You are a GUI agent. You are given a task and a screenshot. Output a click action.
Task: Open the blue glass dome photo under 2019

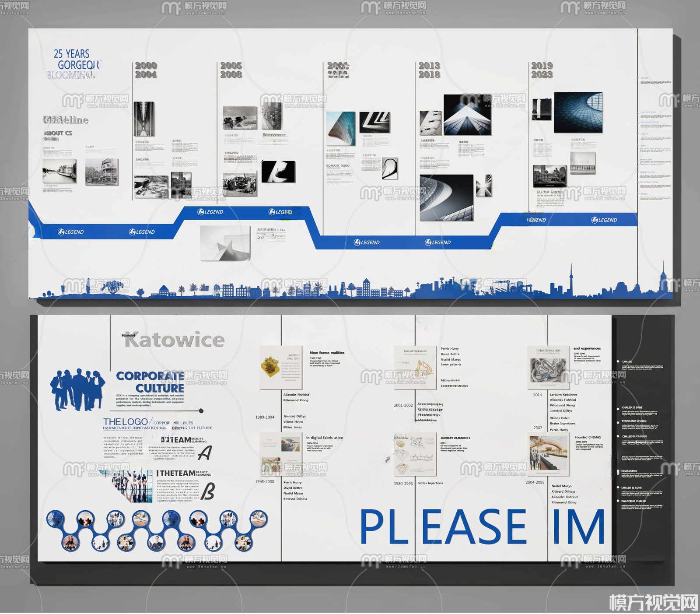click(x=578, y=112)
